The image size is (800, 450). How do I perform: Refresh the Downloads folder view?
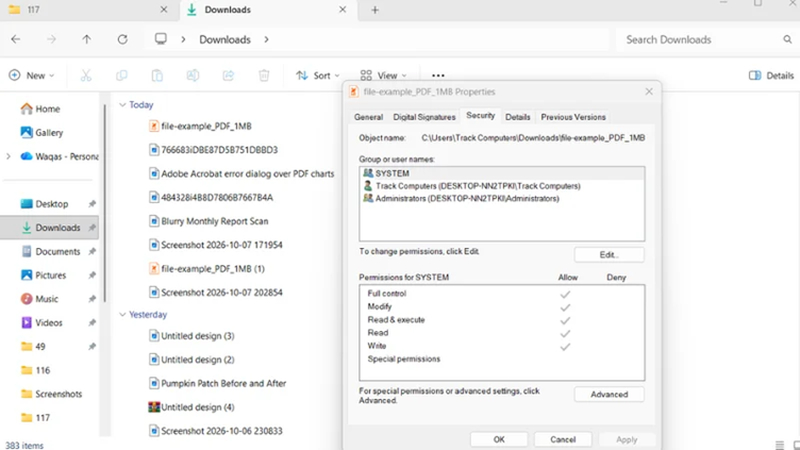click(122, 39)
